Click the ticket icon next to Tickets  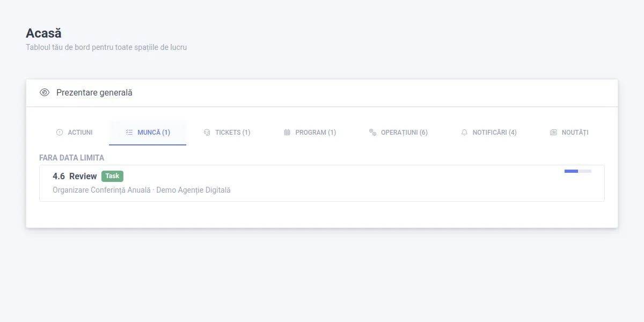point(206,132)
